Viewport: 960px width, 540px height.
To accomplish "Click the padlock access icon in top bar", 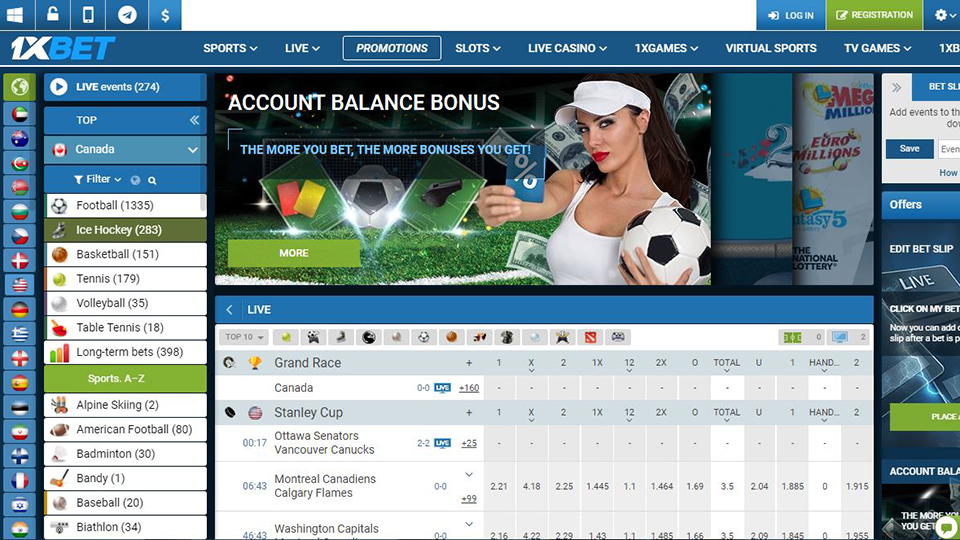I will tap(53, 15).
